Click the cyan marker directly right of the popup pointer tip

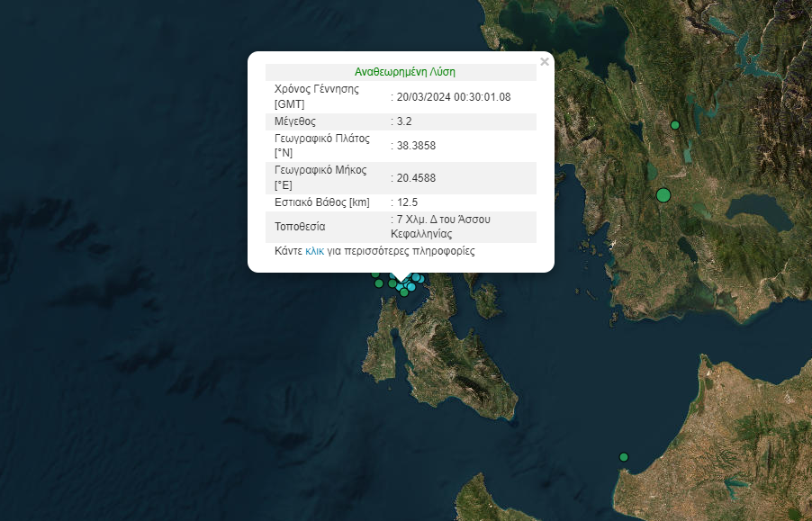[x=416, y=278]
